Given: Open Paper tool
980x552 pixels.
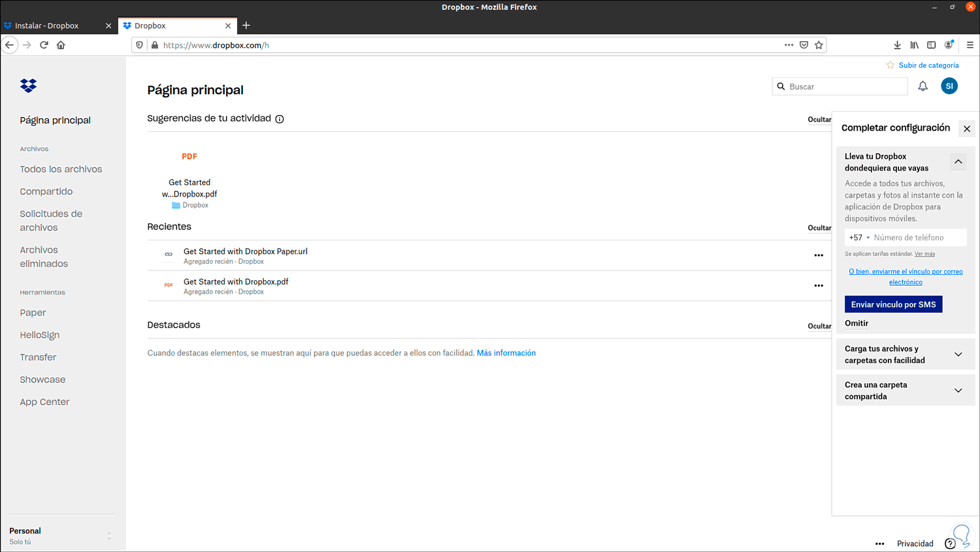Looking at the screenshot, I should 33,313.
